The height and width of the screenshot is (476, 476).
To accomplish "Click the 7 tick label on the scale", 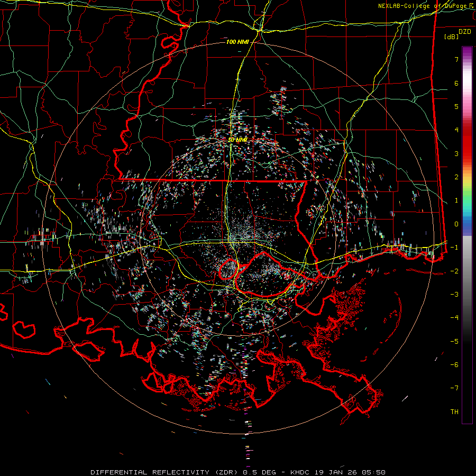I will [x=456, y=59].
